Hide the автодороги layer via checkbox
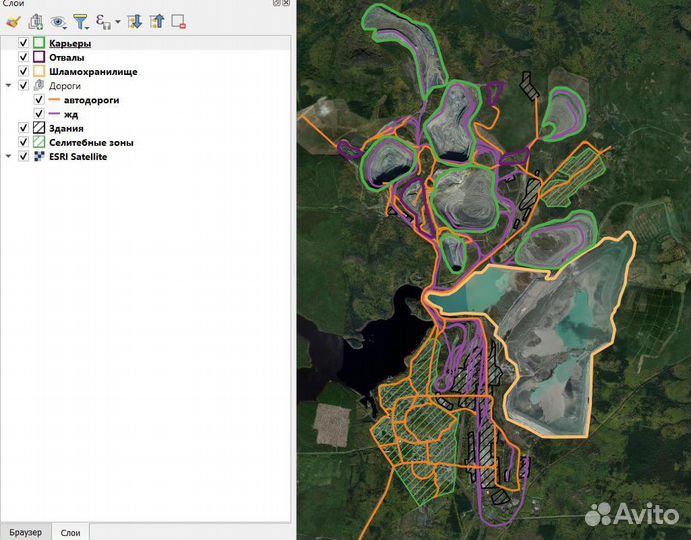 (x=39, y=100)
